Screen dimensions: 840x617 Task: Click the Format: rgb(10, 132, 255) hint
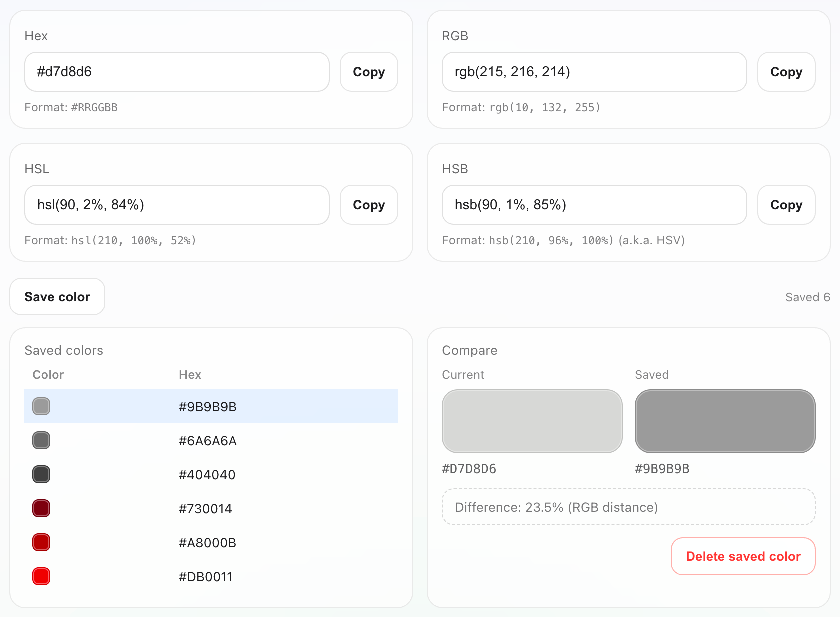pos(521,107)
